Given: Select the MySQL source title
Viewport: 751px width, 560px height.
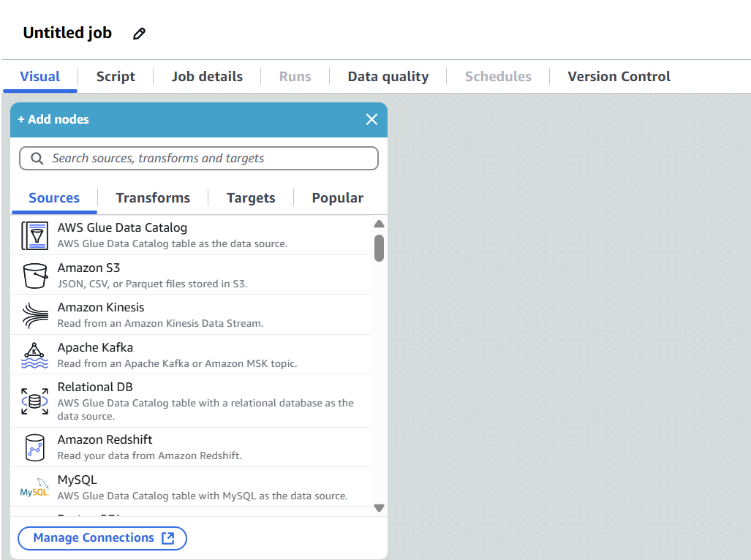Looking at the screenshot, I should coord(77,480).
